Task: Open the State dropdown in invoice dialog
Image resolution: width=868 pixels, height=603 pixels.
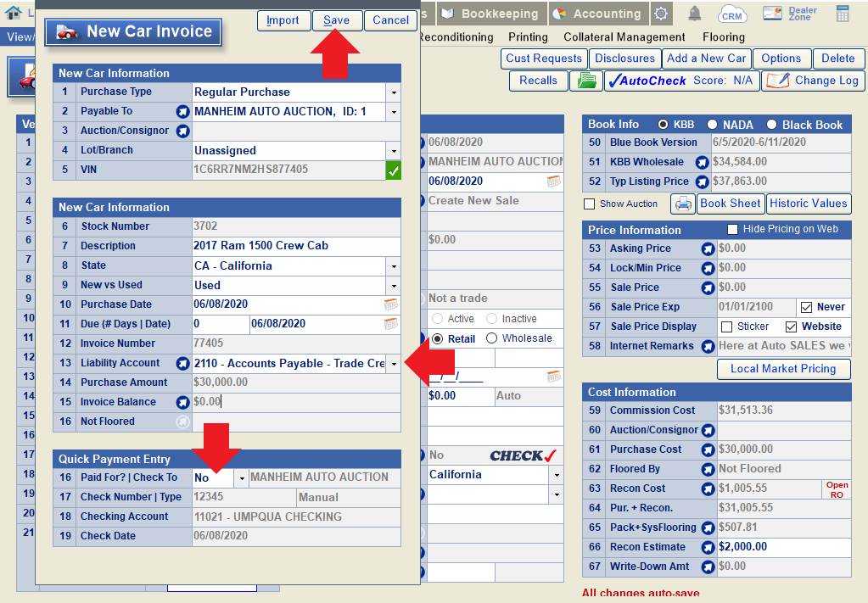Action: (x=394, y=266)
